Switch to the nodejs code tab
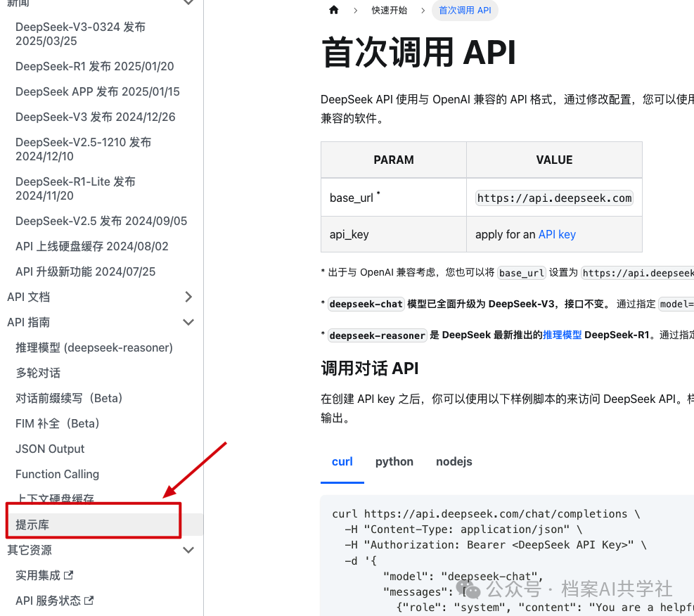 coord(454,461)
